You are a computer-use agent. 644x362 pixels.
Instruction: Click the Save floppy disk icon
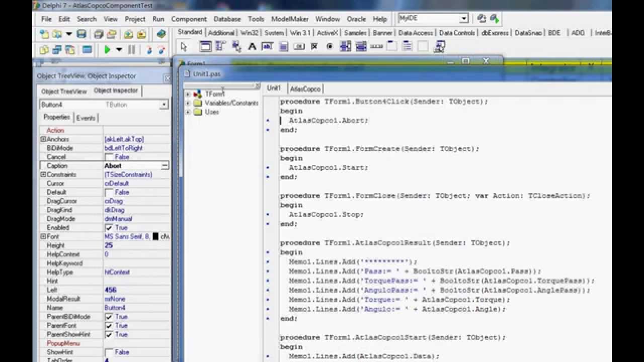(81, 35)
